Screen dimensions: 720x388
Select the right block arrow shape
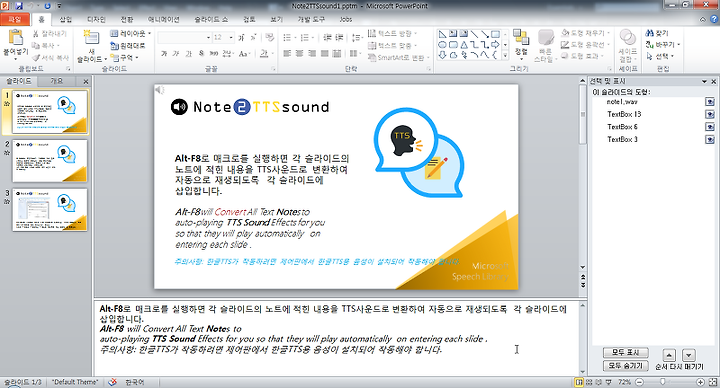point(495,45)
